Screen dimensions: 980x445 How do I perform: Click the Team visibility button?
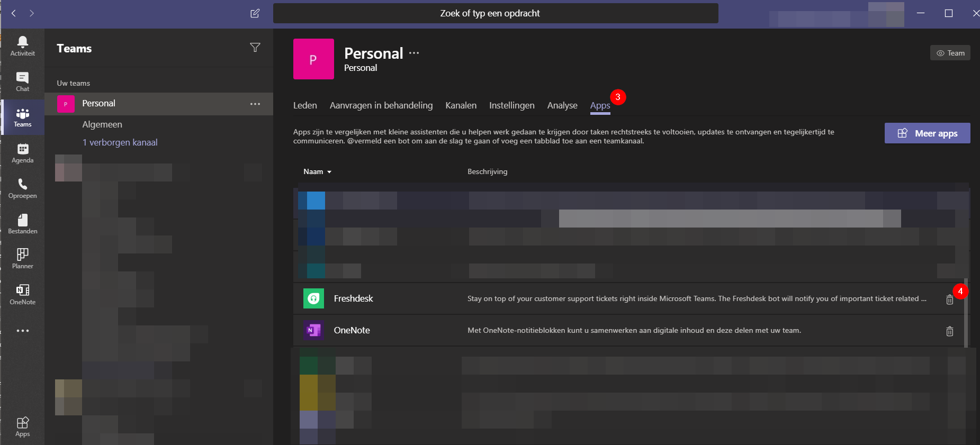[950, 53]
